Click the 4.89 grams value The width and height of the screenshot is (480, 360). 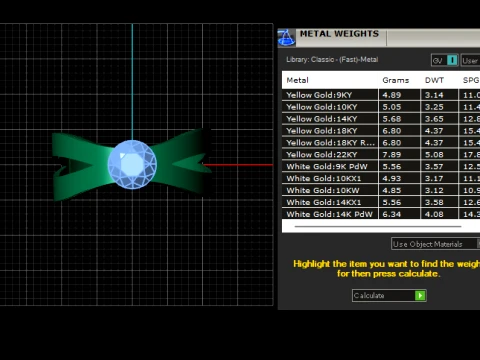(392, 95)
